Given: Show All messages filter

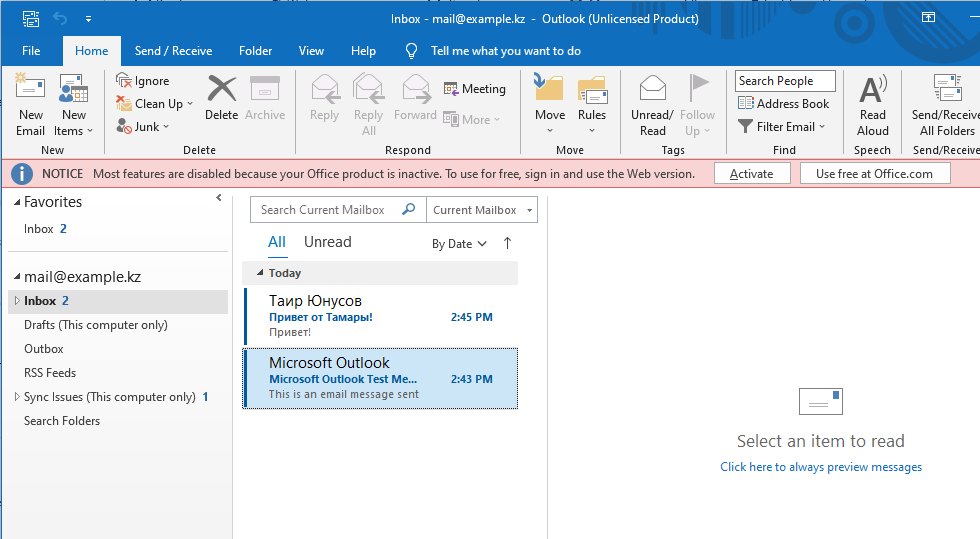Looking at the screenshot, I should click(277, 242).
